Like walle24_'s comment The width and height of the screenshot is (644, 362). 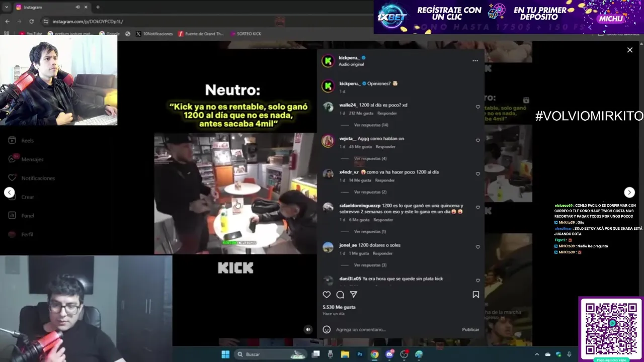pos(478,107)
